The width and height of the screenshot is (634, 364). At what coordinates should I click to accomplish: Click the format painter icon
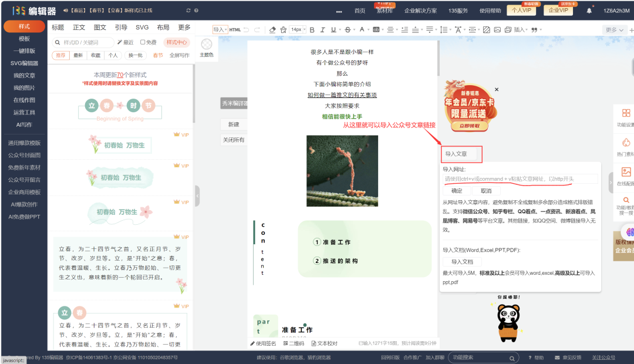pos(284,29)
